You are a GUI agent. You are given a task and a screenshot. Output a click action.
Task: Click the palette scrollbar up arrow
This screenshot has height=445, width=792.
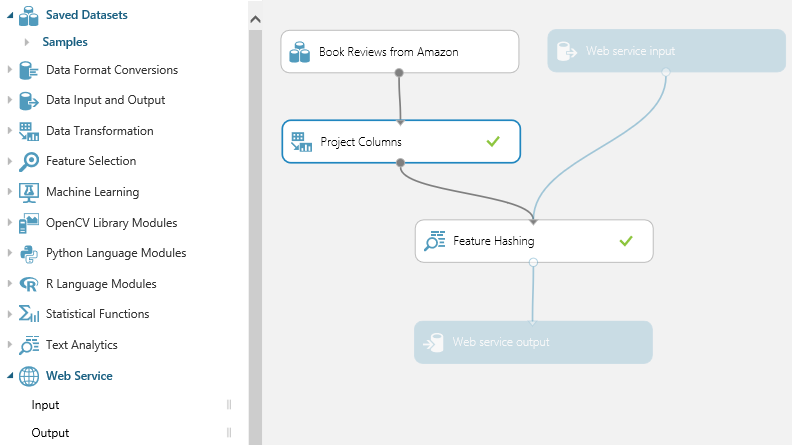(x=256, y=19)
